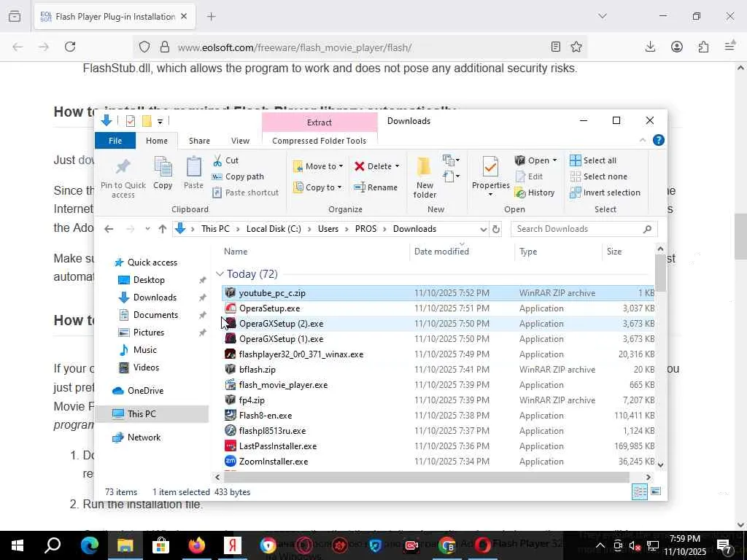
Task: Click the Copy ribbon icon
Action: 163,167
